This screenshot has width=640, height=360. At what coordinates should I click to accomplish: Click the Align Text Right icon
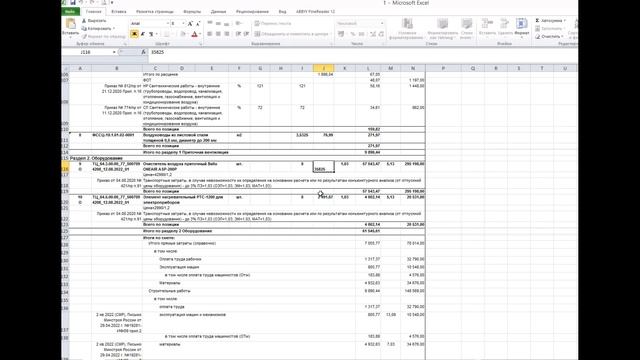[x=227, y=34]
